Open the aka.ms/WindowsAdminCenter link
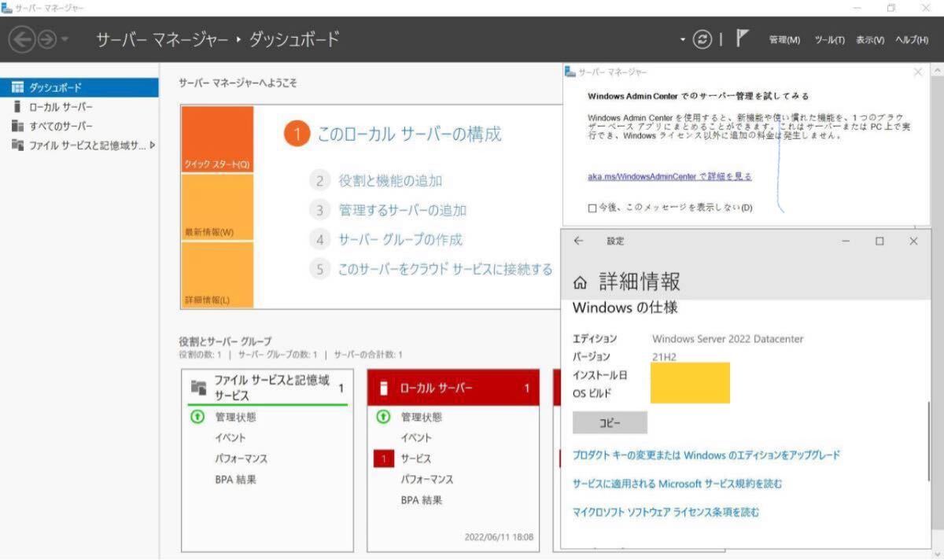Image resolution: width=944 pixels, height=560 pixels. [x=668, y=176]
